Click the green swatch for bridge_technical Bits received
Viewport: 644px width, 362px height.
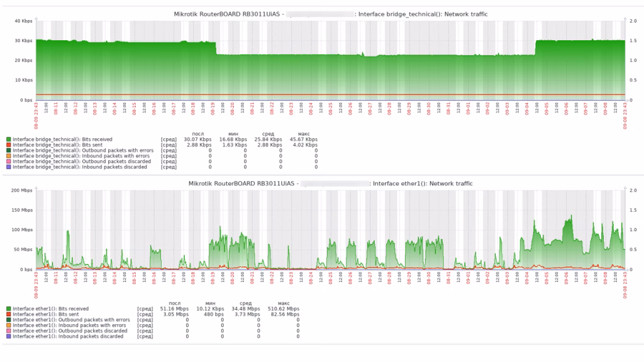coord(9,140)
